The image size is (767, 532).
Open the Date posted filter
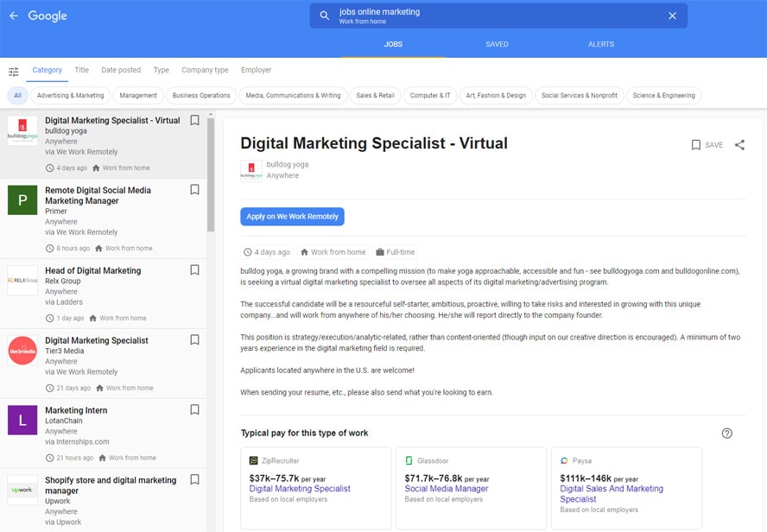[x=121, y=70]
